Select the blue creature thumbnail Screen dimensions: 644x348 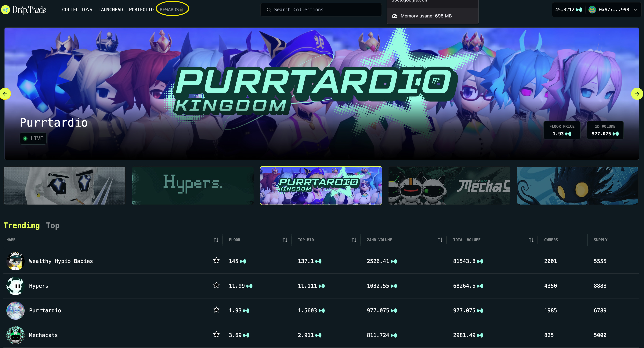click(x=577, y=186)
